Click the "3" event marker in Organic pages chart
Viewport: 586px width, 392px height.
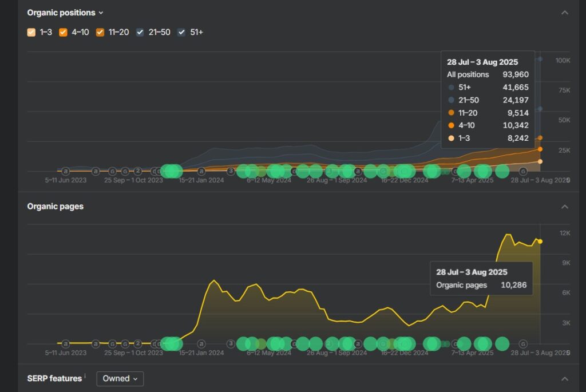(231, 343)
